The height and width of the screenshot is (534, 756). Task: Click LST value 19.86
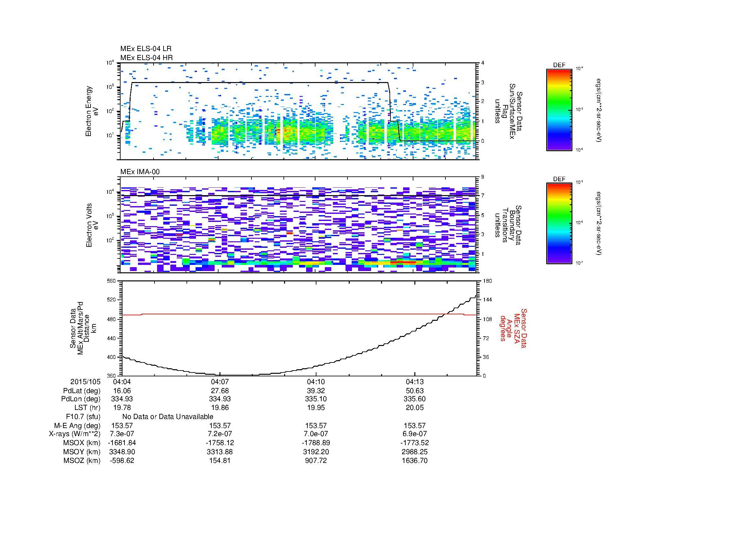(219, 408)
